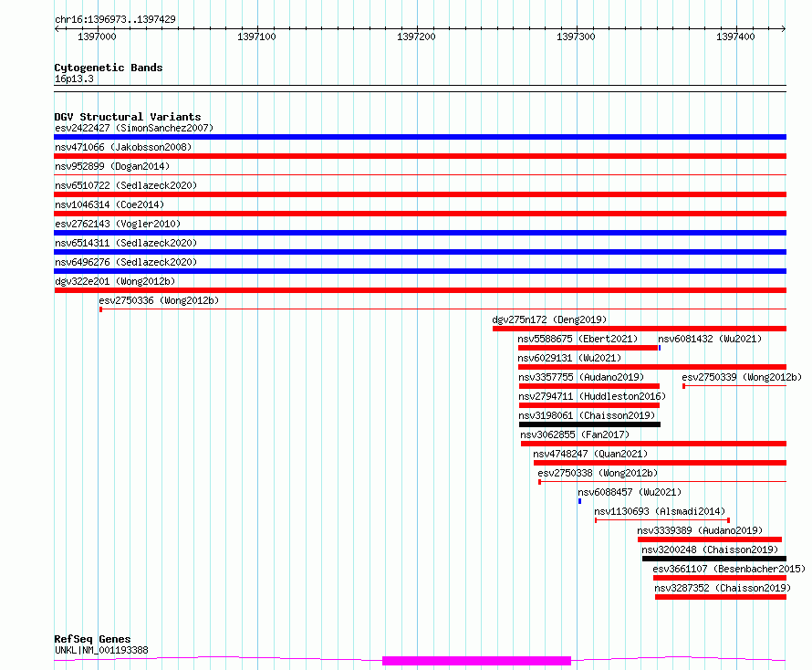Image resolution: width=812 pixels, height=670 pixels.
Task: Click the 1397200 ruler position label
Action: (x=416, y=37)
